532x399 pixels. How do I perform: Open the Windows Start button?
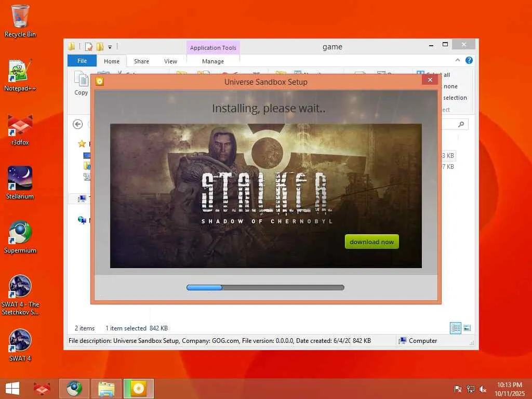coord(12,389)
